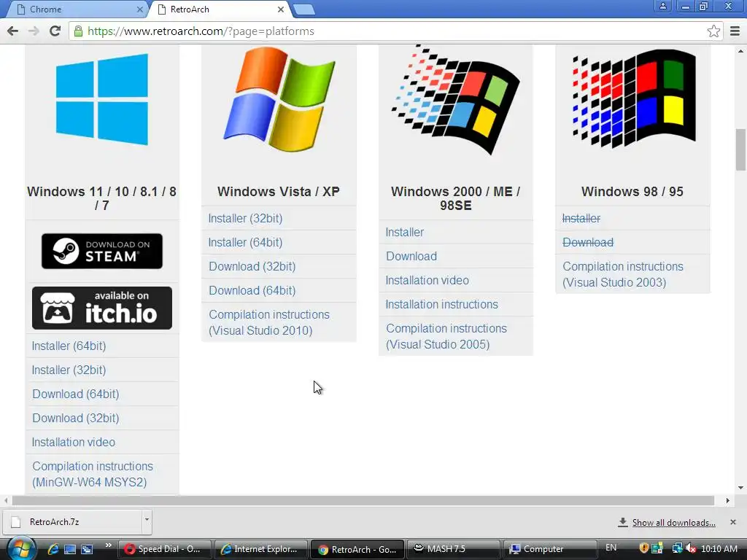
Task: Open Visual Studio 2005 compilation instructions
Action: [446, 336]
